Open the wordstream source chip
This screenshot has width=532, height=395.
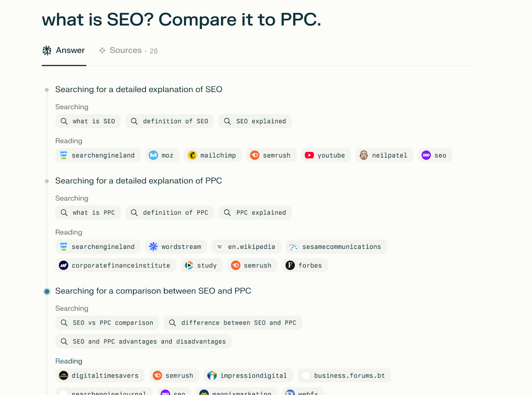(x=176, y=247)
